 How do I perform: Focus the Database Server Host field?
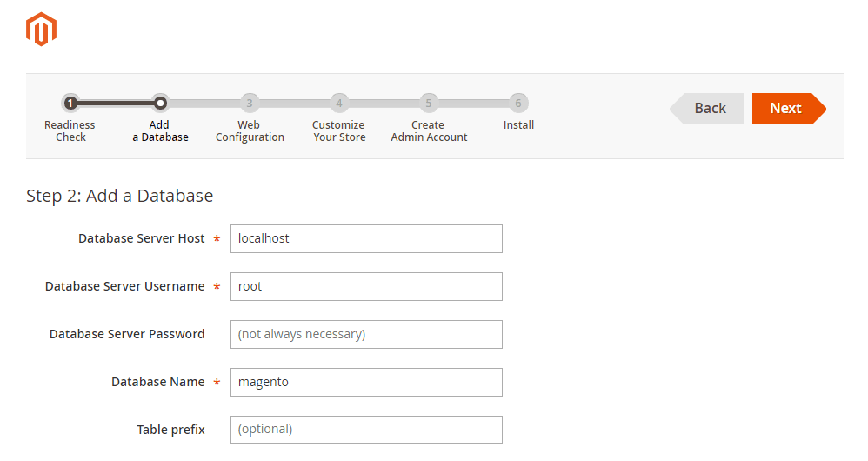pyautogui.click(x=366, y=238)
